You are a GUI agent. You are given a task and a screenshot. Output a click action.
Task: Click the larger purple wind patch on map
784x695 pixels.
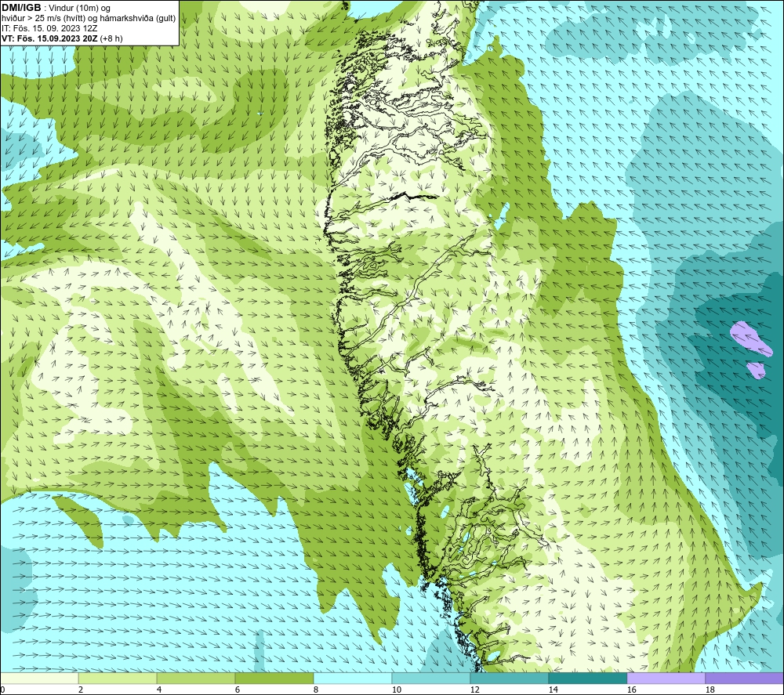(x=750, y=338)
